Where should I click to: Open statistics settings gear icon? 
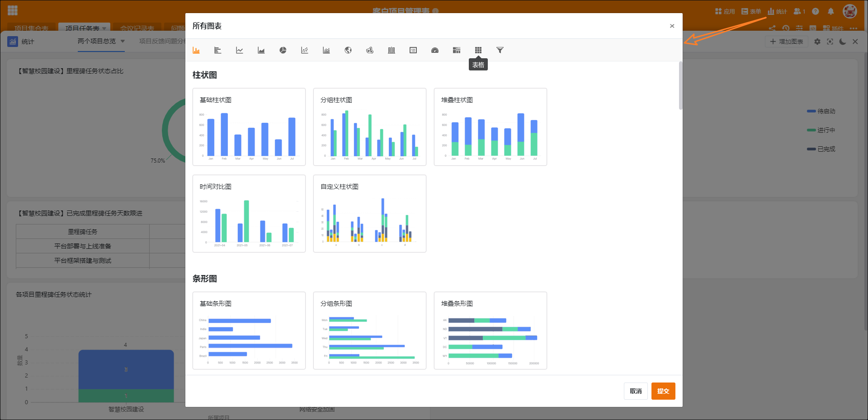pos(817,42)
